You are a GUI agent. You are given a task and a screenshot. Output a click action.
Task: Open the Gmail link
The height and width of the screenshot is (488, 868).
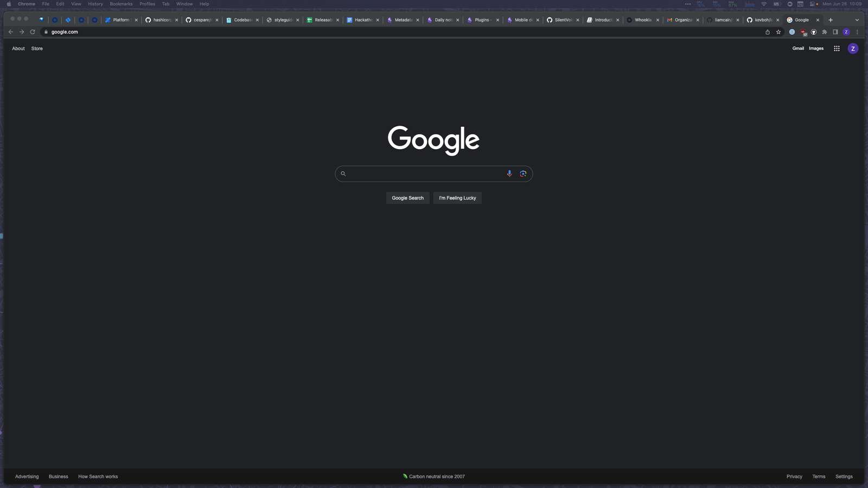(x=798, y=48)
